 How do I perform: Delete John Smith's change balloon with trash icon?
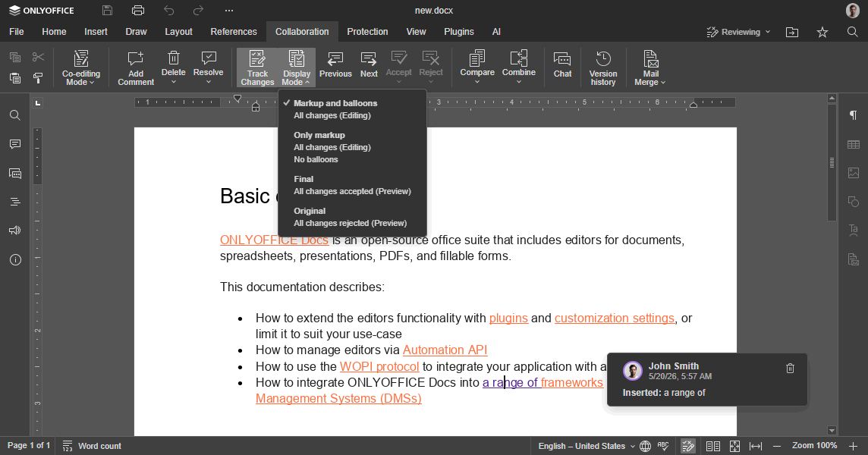click(790, 368)
